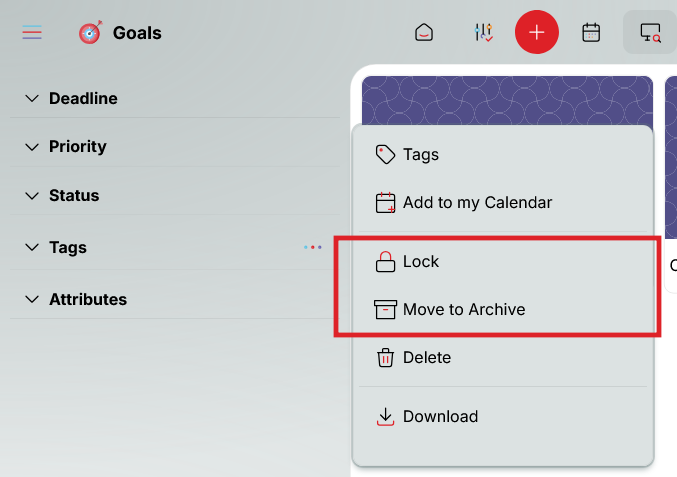Click the purple patterned card header
The image size is (677, 477).
click(x=507, y=100)
